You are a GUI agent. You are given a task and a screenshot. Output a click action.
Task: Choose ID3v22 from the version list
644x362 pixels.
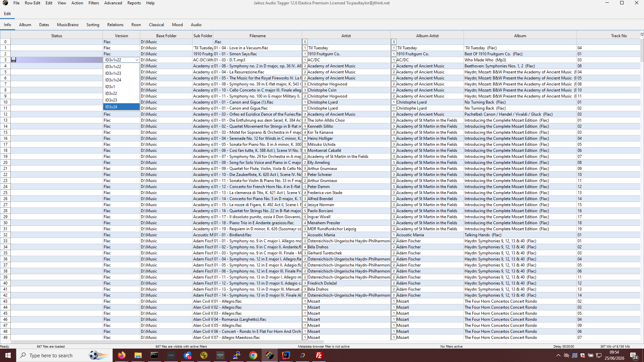[121, 94]
